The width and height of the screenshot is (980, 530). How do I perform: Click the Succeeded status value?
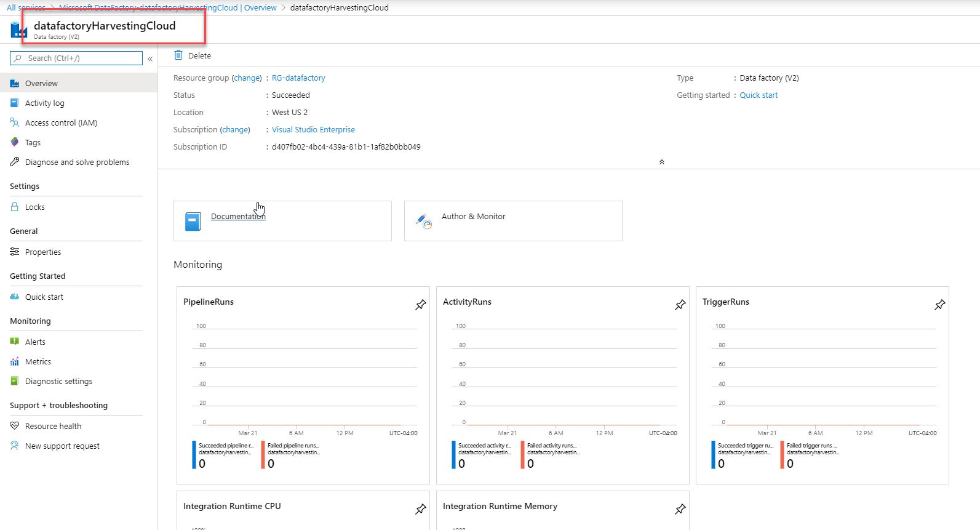pyautogui.click(x=291, y=95)
